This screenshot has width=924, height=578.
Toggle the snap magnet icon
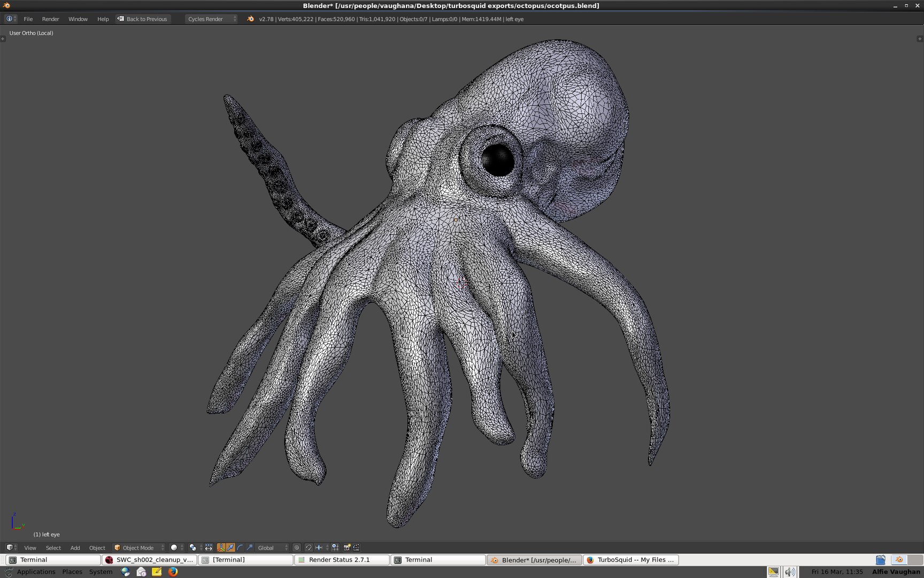click(309, 547)
